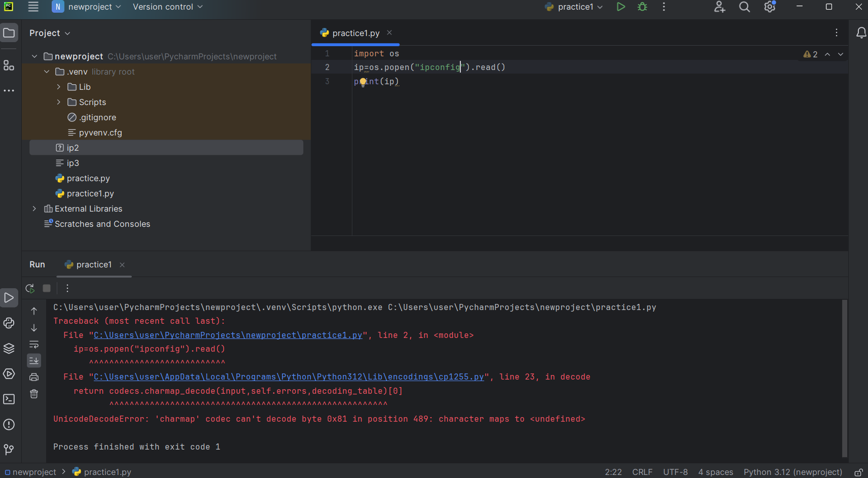Open the Version control menu
Screen dimensions: 868x478
[167, 7]
